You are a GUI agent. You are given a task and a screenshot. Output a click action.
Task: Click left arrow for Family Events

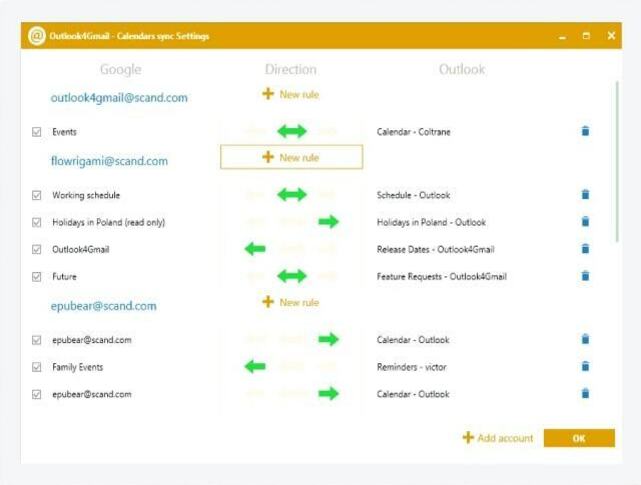pyautogui.click(x=255, y=366)
